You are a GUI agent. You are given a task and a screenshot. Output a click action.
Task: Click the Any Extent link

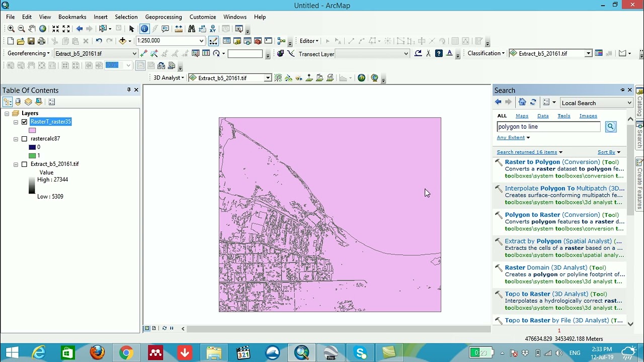click(511, 138)
